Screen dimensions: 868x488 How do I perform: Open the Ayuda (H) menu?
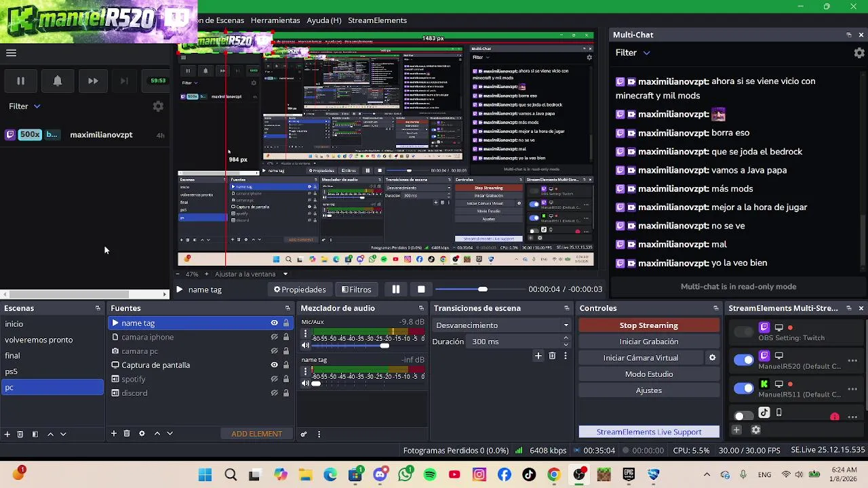pos(324,20)
